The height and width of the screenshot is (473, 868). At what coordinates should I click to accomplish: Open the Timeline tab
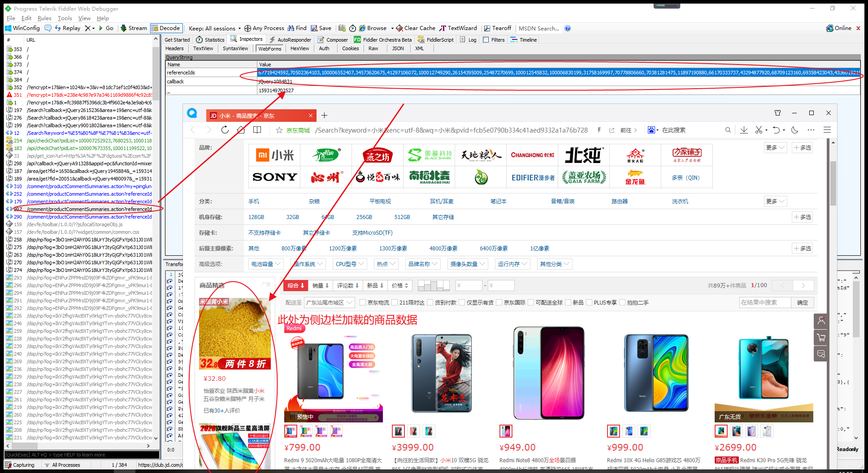(x=524, y=39)
